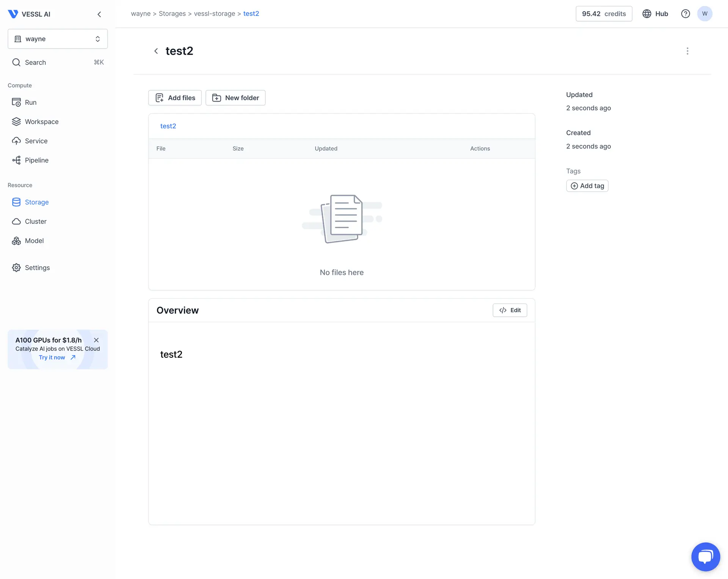Open the chat support bubble
Image resolution: width=728 pixels, height=579 pixels.
point(705,557)
